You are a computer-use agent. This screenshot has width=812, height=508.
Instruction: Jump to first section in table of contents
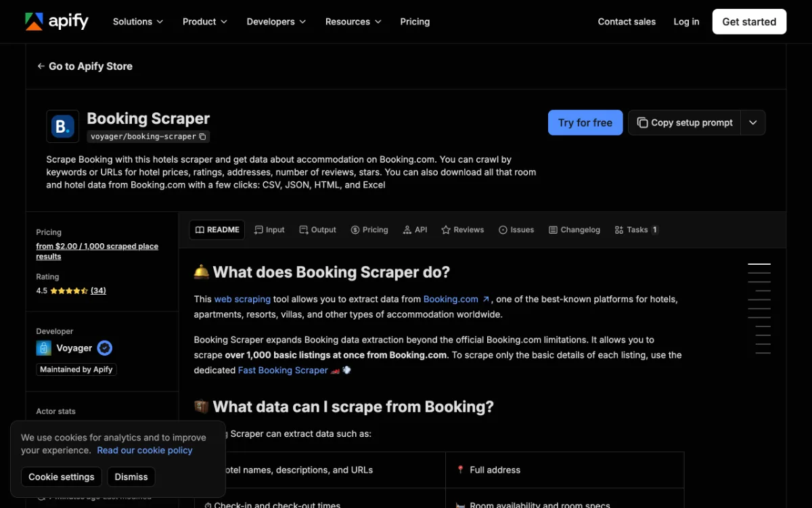(759, 264)
